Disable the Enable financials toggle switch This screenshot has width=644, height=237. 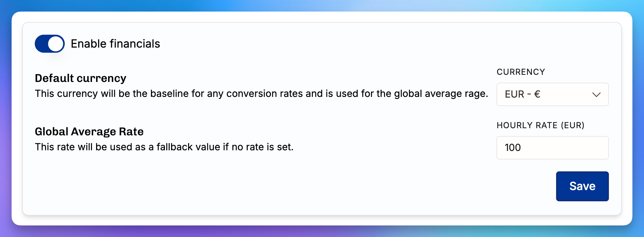coord(50,44)
